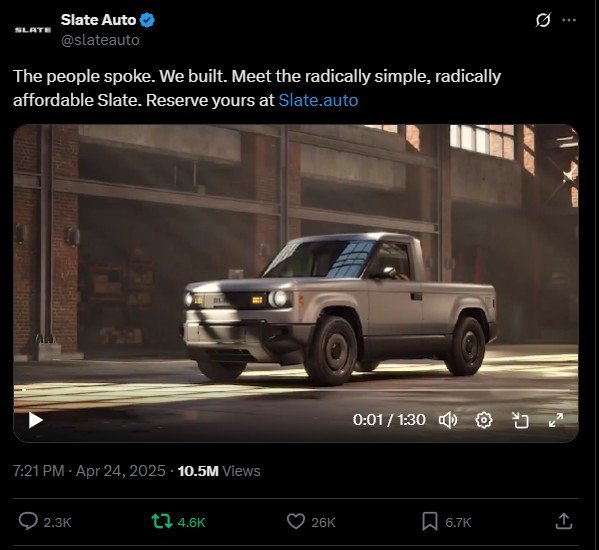Pop the video out into picture-in-picture
This screenshot has width=599, height=550.
coord(520,420)
